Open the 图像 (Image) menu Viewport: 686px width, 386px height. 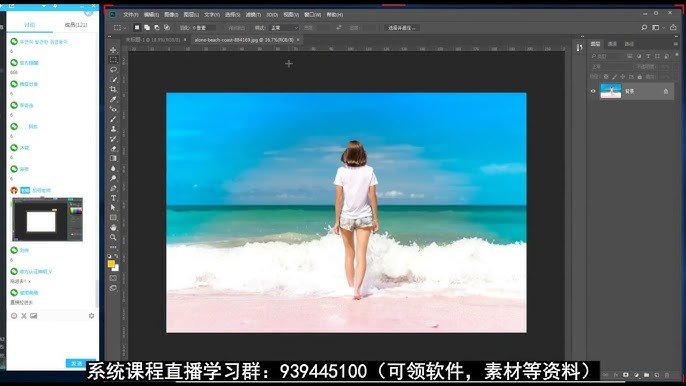point(171,14)
